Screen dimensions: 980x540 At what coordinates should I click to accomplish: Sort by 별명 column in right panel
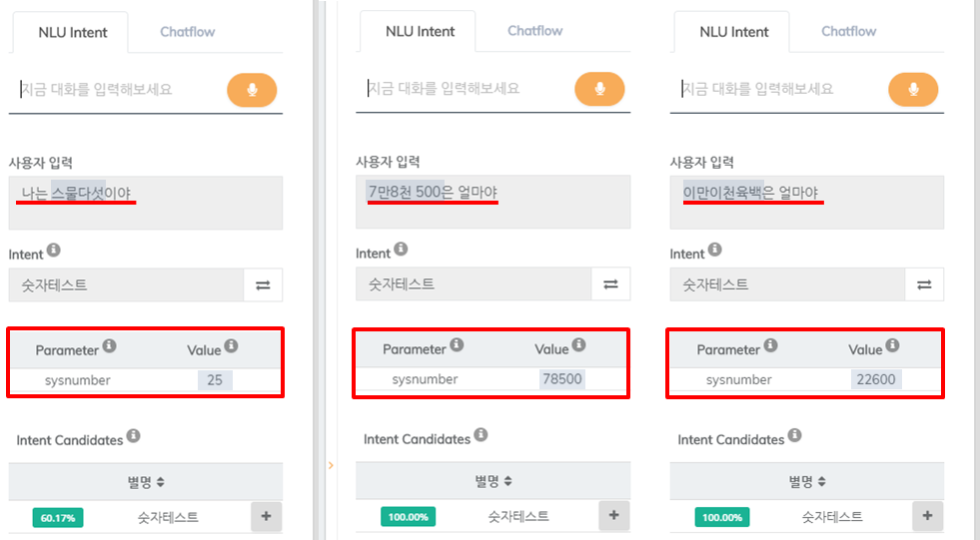point(807,481)
